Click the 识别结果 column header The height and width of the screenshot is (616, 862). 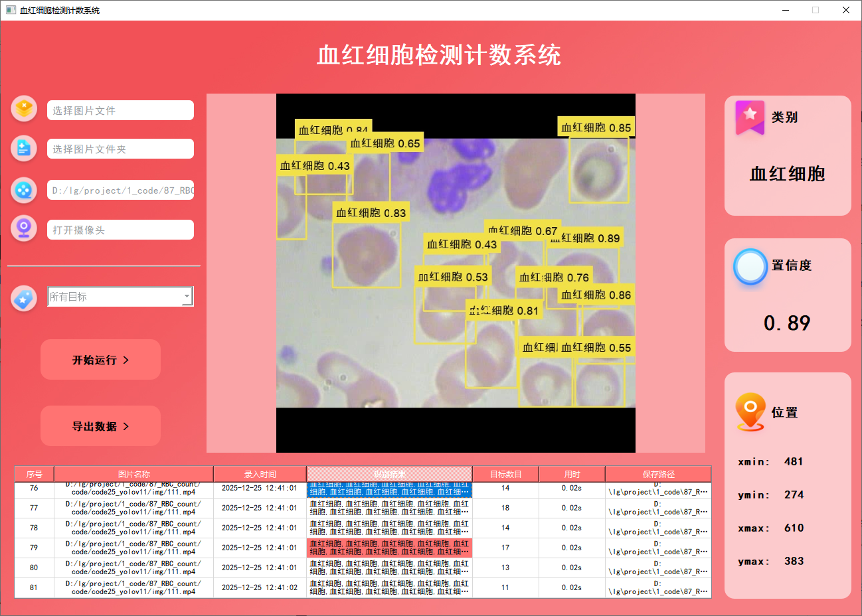[389, 474]
